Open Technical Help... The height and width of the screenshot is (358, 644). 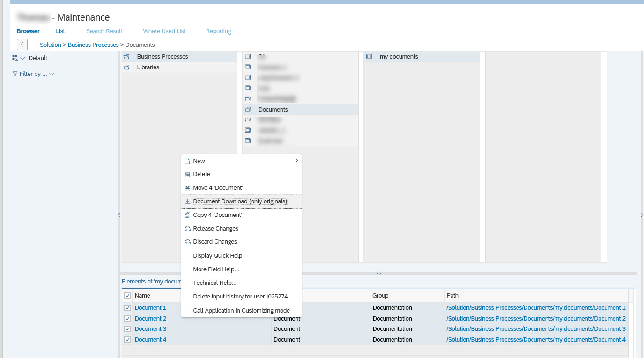241,283
